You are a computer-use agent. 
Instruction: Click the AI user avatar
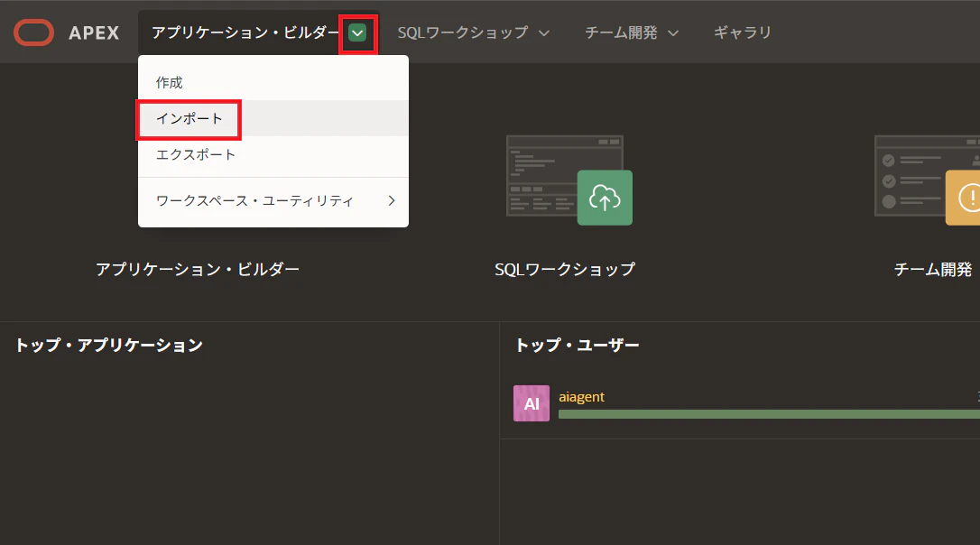532,403
